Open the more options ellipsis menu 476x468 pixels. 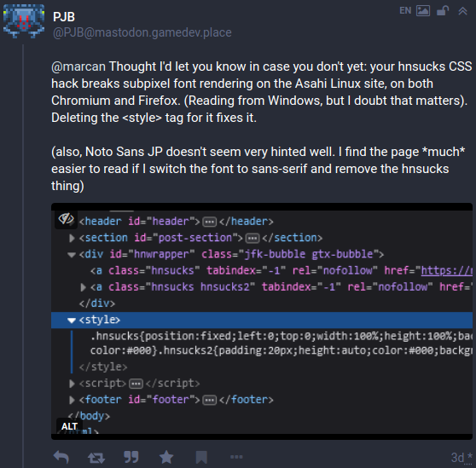pos(236,457)
